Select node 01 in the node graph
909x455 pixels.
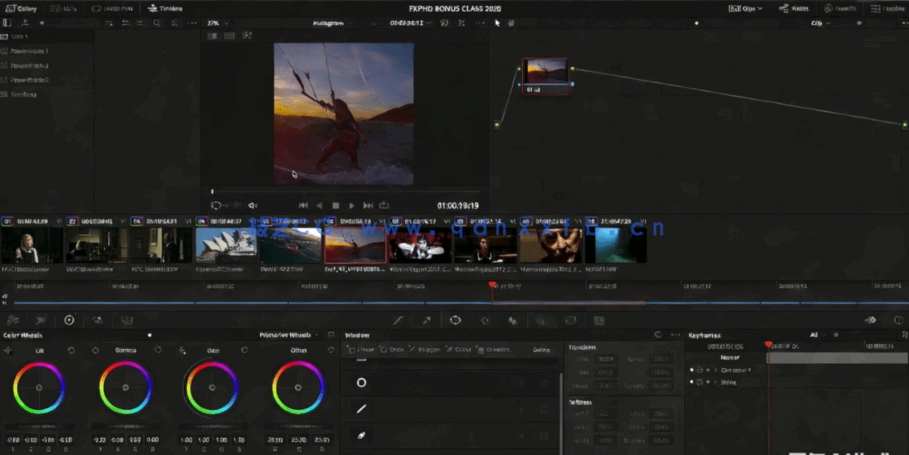pyautogui.click(x=546, y=76)
